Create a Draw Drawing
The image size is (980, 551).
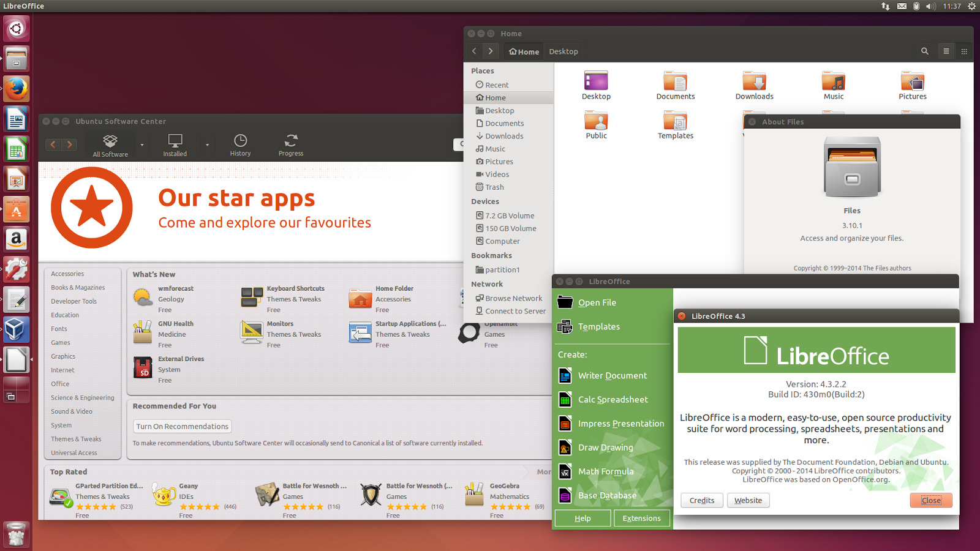click(x=605, y=447)
